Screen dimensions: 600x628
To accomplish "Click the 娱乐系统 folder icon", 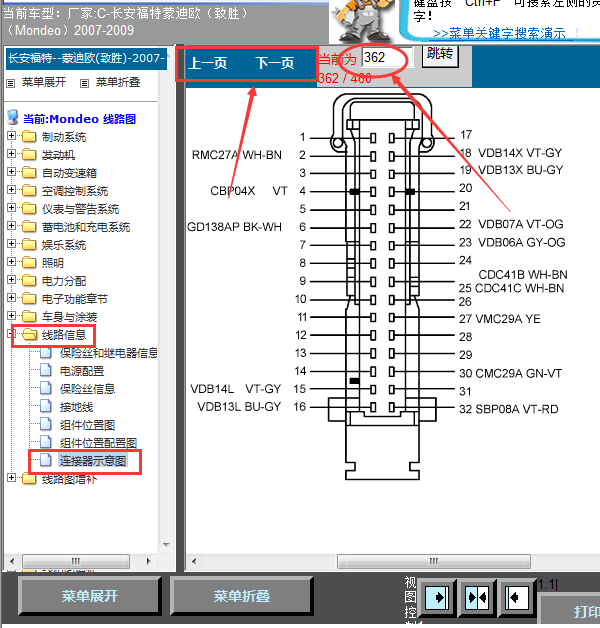I will pyautogui.click(x=29, y=245).
